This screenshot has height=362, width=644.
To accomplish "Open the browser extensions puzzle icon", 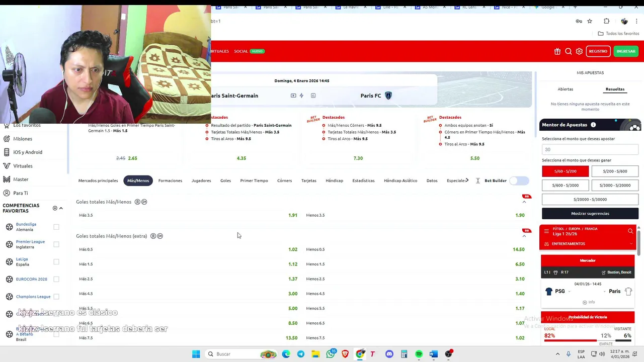I will (x=606, y=21).
